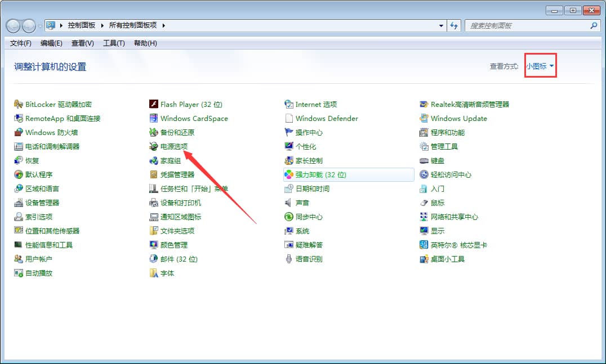Open the 小图标 view dropdown

tap(540, 65)
